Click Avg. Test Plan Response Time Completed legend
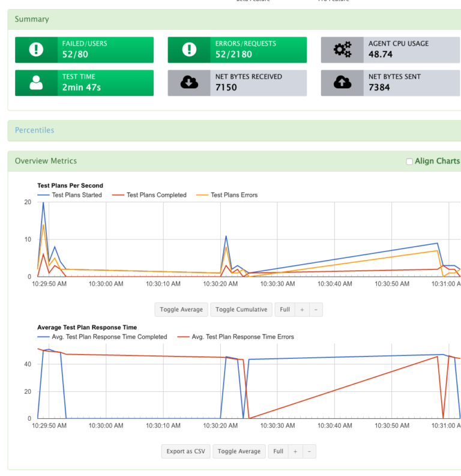Image resolution: width=461 pixels, height=476 pixels. pos(102,337)
